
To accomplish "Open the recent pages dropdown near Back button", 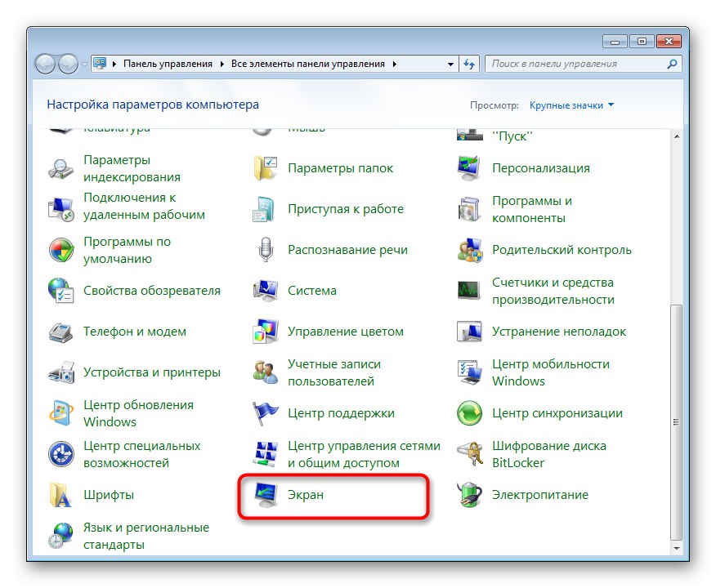I will pyautogui.click(x=84, y=64).
